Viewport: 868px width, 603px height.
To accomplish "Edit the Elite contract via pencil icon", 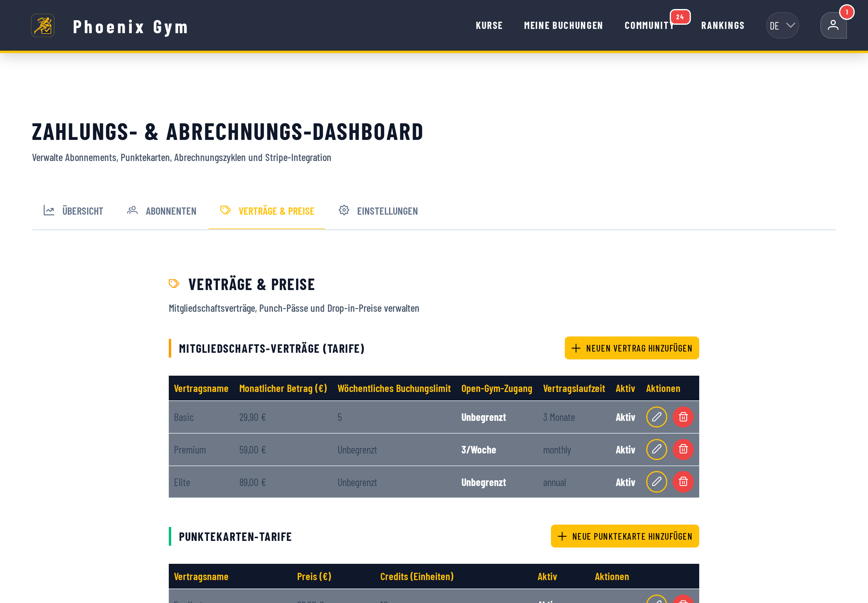I will pos(656,482).
